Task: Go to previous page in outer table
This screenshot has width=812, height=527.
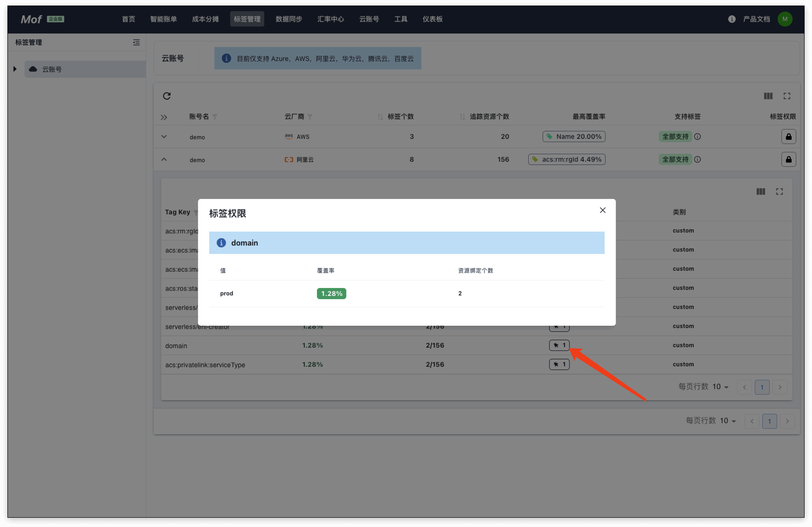Action: pos(752,421)
